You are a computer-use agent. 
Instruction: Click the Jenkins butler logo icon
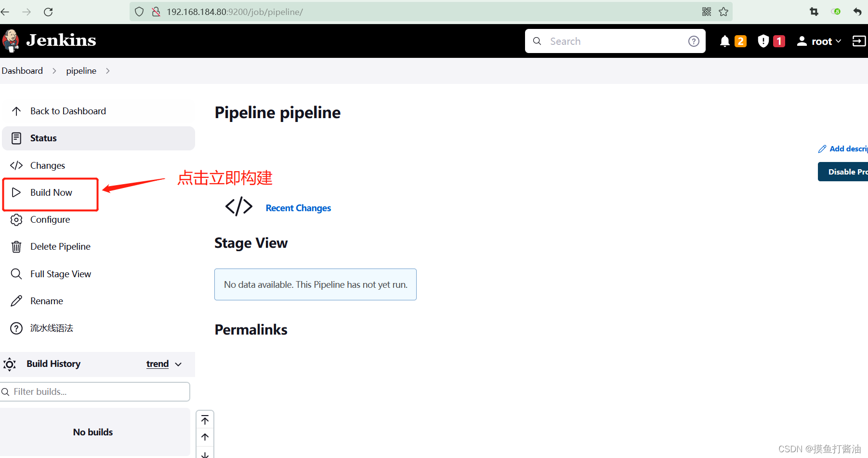(11, 40)
